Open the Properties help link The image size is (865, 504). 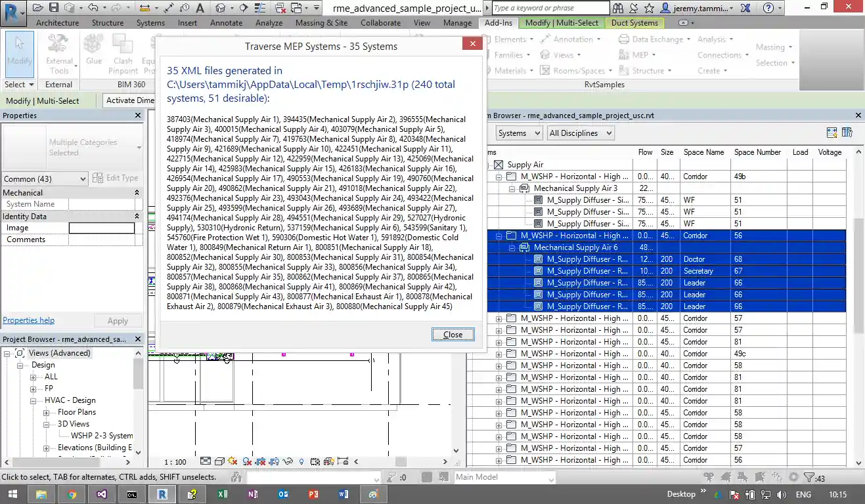(28, 320)
